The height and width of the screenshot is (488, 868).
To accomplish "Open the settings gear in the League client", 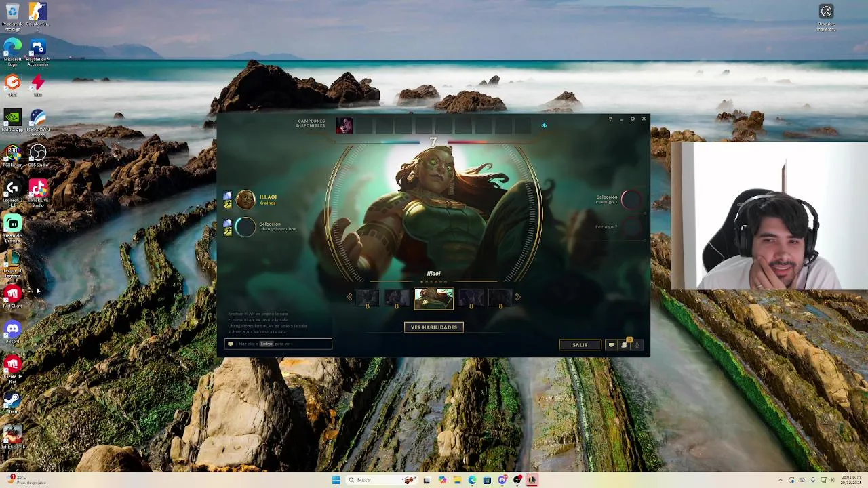I will tap(633, 119).
